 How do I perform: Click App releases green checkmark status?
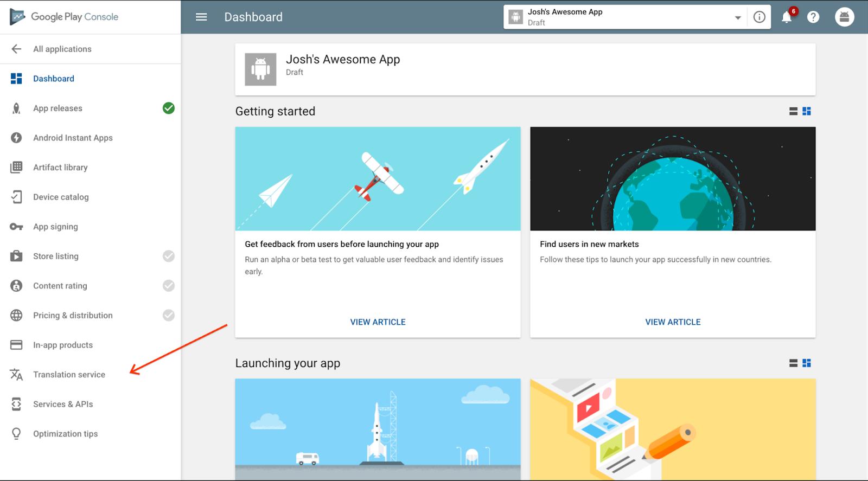[169, 108]
